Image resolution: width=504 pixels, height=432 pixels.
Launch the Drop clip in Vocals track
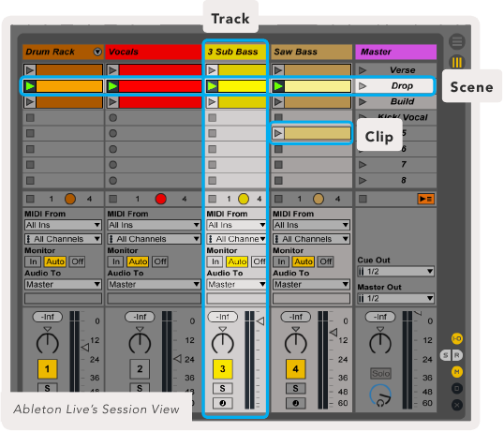coord(112,86)
